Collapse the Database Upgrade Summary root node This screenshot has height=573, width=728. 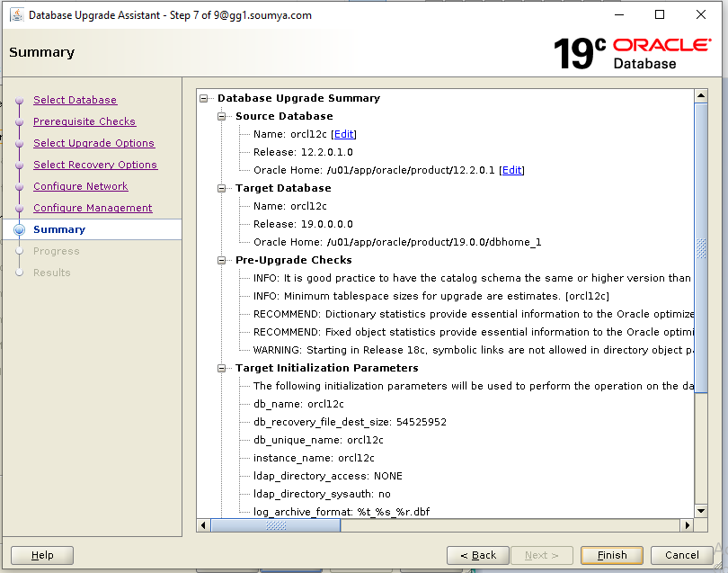pos(203,99)
